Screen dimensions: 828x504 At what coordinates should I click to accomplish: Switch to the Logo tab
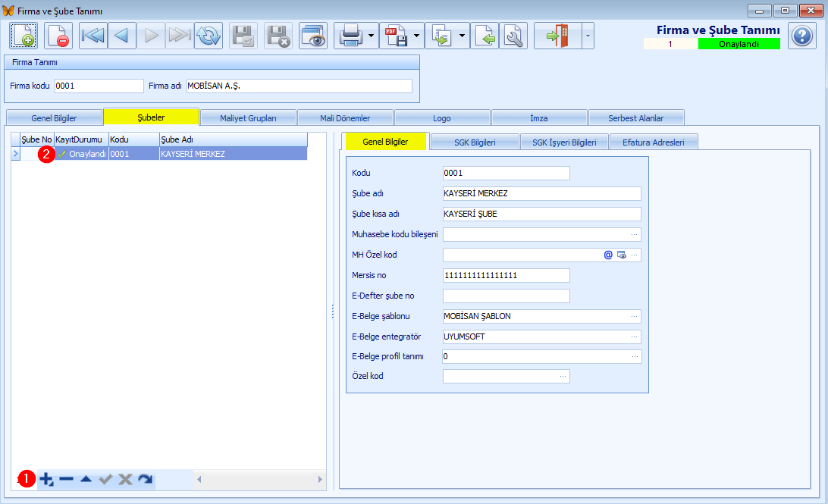coord(442,118)
